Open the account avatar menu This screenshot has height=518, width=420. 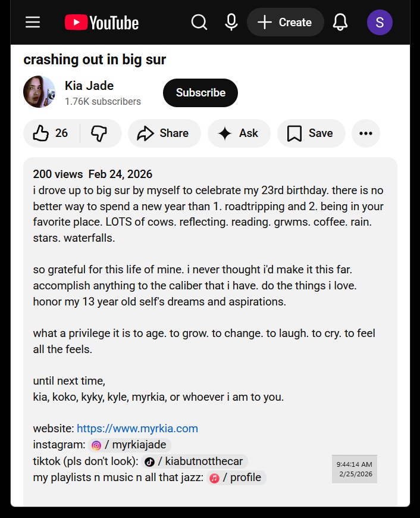click(x=380, y=23)
